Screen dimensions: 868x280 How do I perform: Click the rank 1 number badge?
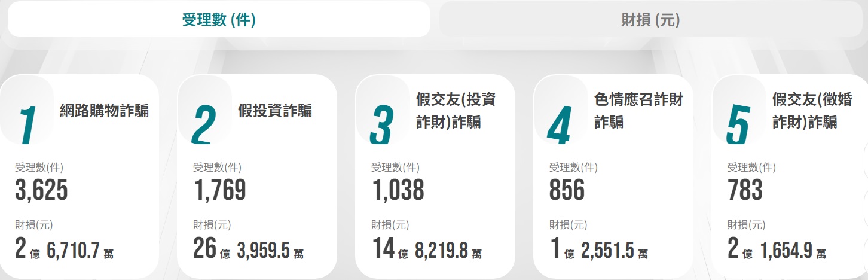[27, 124]
